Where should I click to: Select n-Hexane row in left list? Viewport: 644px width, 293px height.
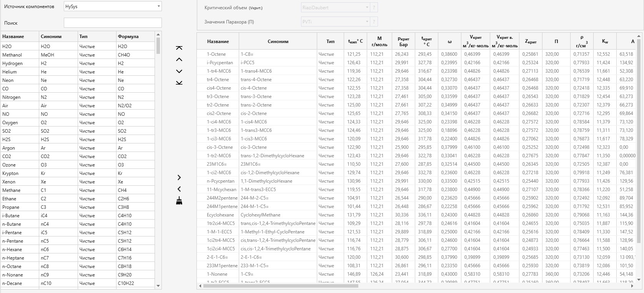point(77,249)
